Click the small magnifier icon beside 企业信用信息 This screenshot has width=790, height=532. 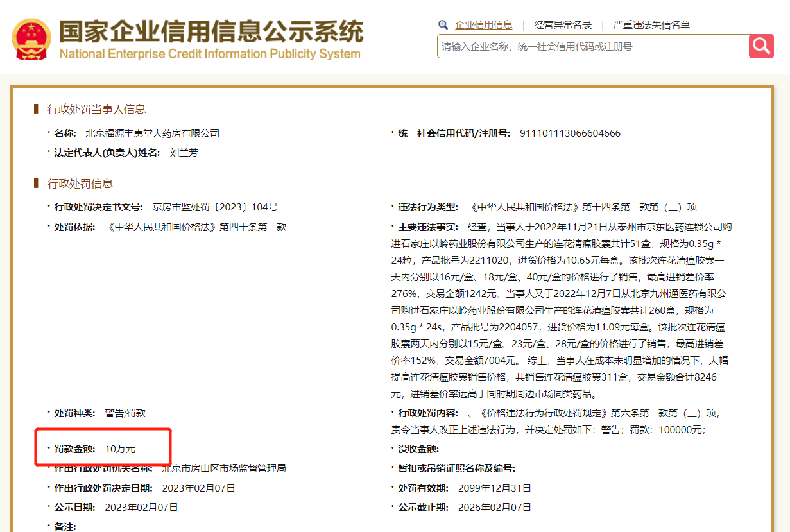[443, 25]
